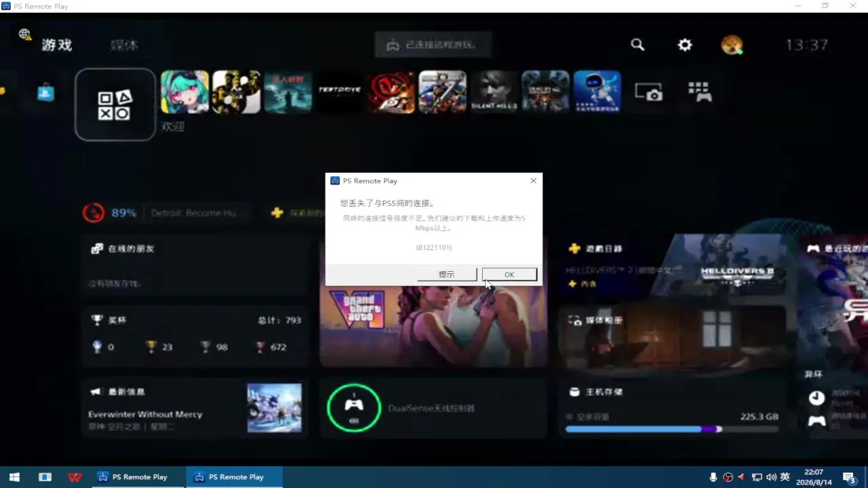
Task: Click the gold trophy icon showing 23
Action: click(151, 347)
